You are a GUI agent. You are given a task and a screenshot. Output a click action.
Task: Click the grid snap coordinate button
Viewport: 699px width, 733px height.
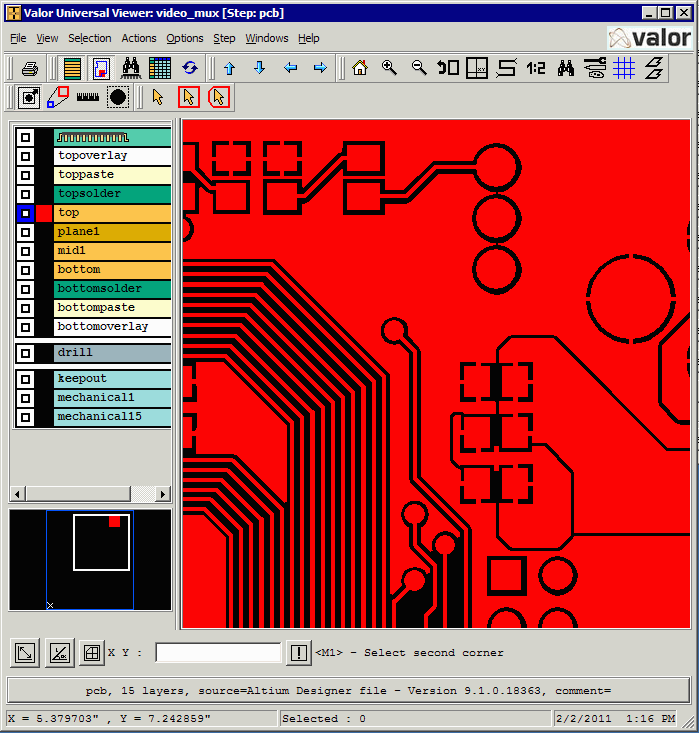point(92,653)
